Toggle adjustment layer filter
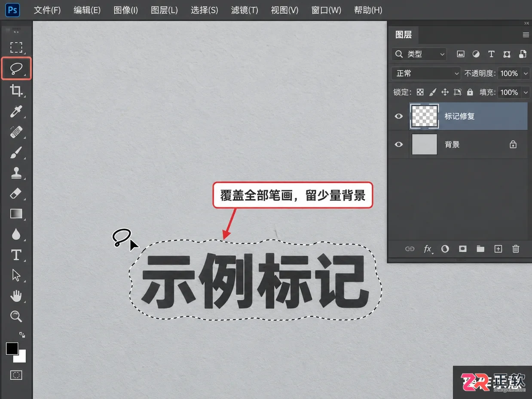 pos(476,54)
